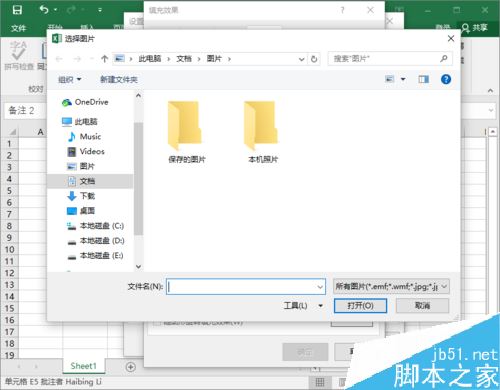Open the 文件 menu in Excel
The height and width of the screenshot is (390, 500).
(x=18, y=28)
